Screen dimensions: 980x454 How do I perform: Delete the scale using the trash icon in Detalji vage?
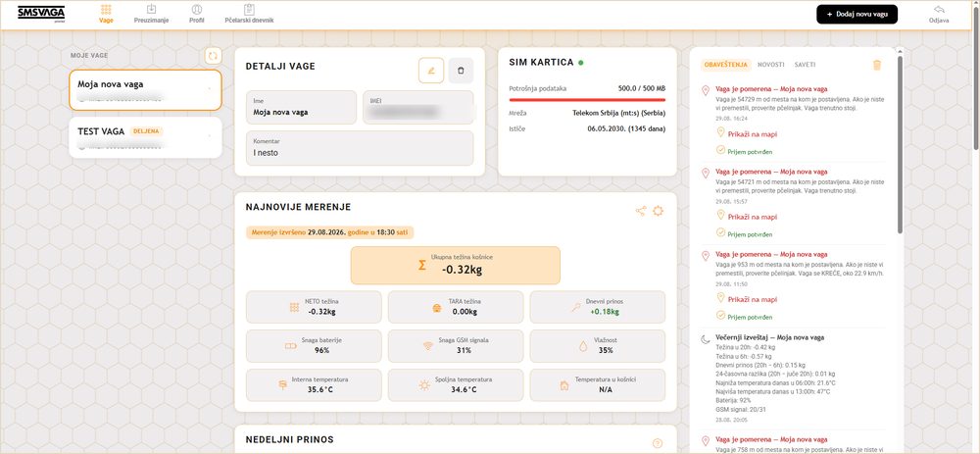pyautogui.click(x=461, y=71)
